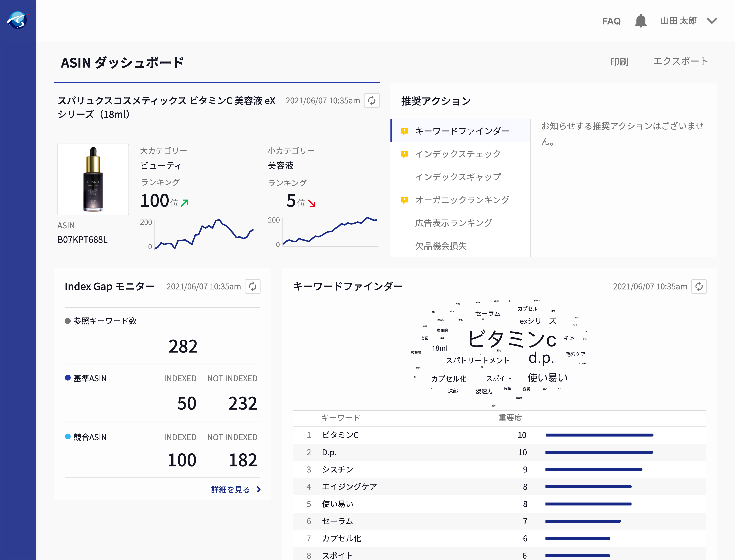Click the 競合ASIN not indexed value 182
This screenshot has height=560, width=735.
[243, 460]
